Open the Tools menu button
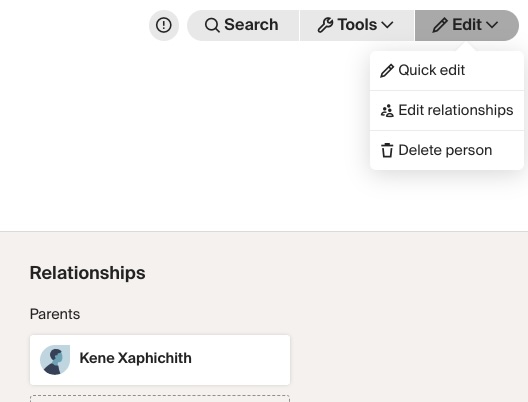 click(x=357, y=25)
